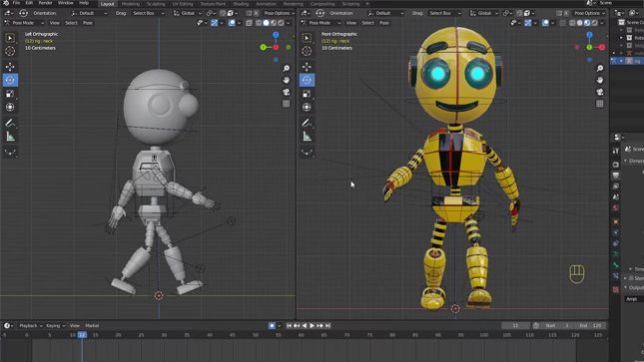Open the Render menu
Image resolution: width=644 pixels, height=362 pixels.
(x=45, y=3)
